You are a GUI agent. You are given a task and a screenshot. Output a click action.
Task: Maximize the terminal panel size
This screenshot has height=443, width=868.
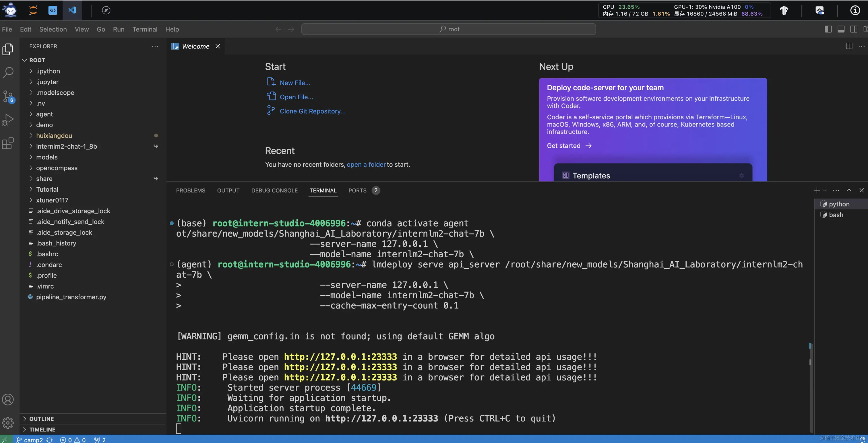[849, 190]
